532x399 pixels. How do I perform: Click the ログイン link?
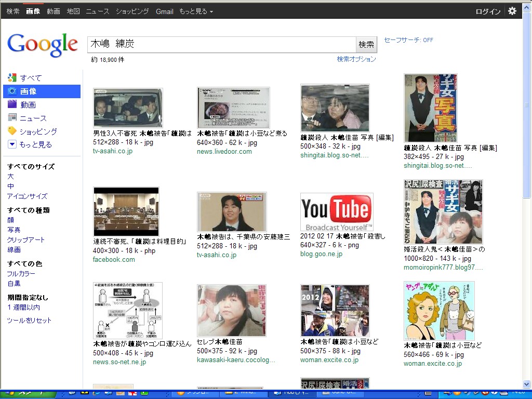pos(488,11)
